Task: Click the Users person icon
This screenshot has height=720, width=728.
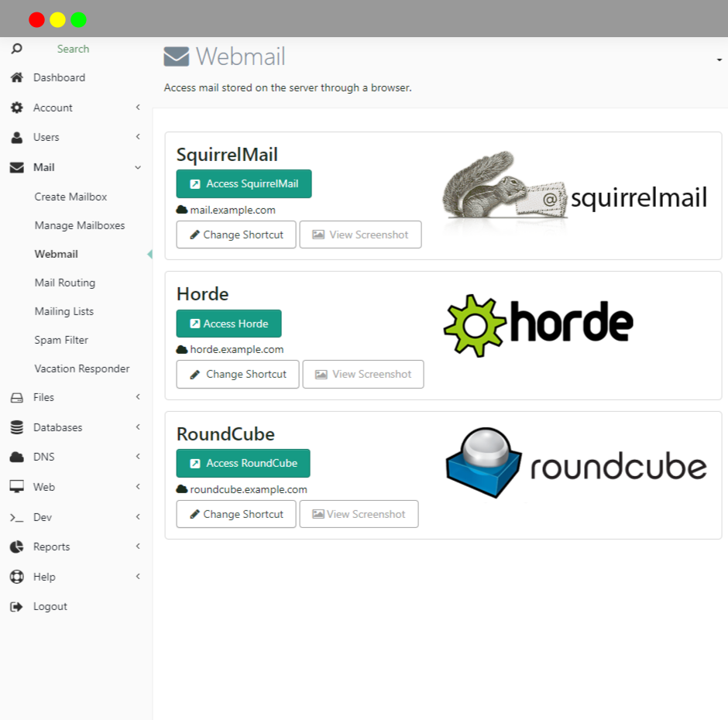Action: pyautogui.click(x=17, y=137)
